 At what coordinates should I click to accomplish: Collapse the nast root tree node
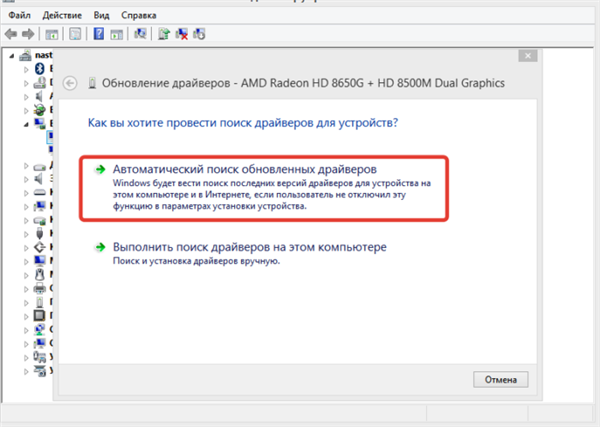[x=12, y=56]
